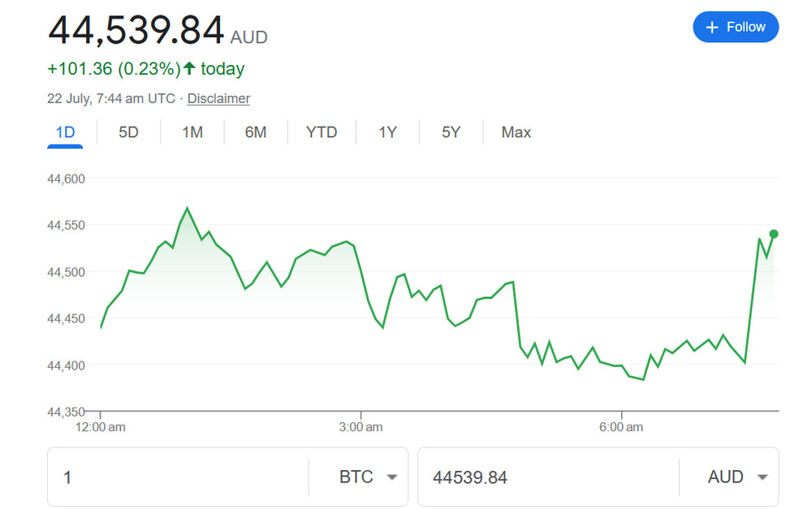Switch to the 5D chart range
The height and width of the screenshot is (509, 812).
(x=128, y=132)
